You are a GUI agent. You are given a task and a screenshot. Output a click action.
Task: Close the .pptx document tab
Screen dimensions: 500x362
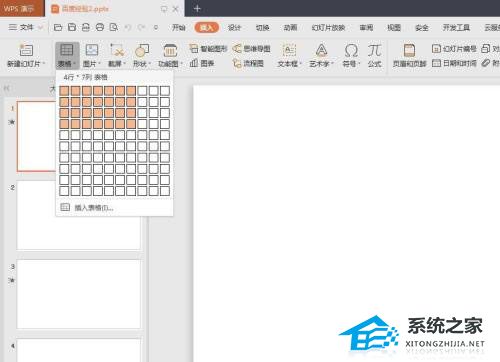coord(176,9)
